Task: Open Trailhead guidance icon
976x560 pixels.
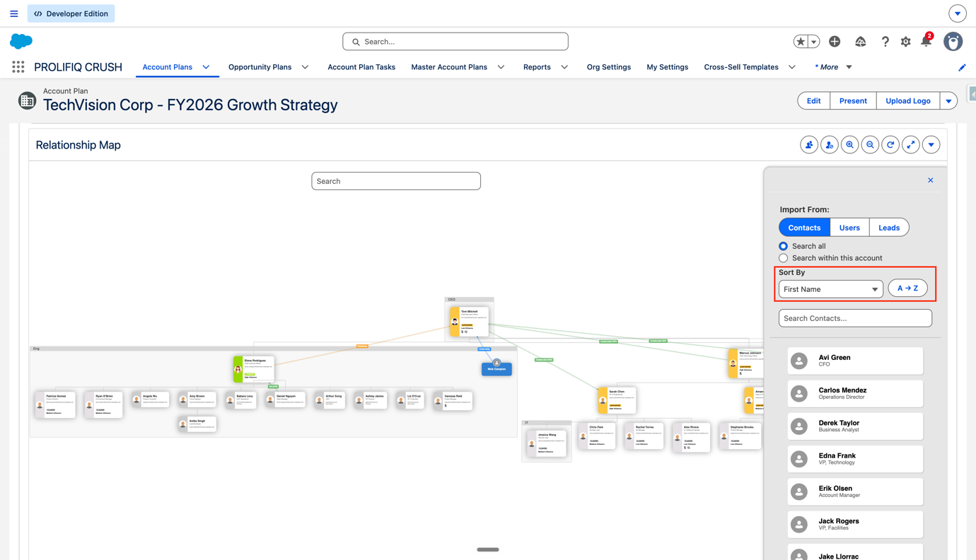Action: (861, 42)
